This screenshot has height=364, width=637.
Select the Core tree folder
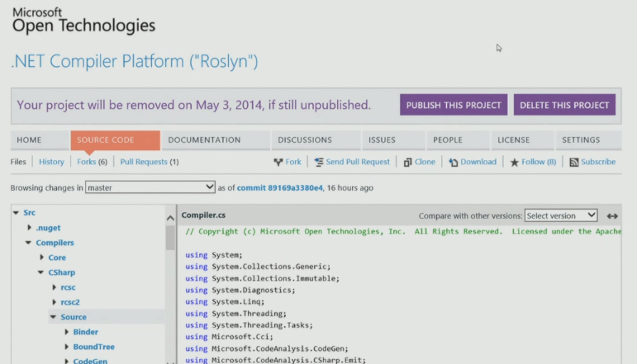(x=57, y=258)
